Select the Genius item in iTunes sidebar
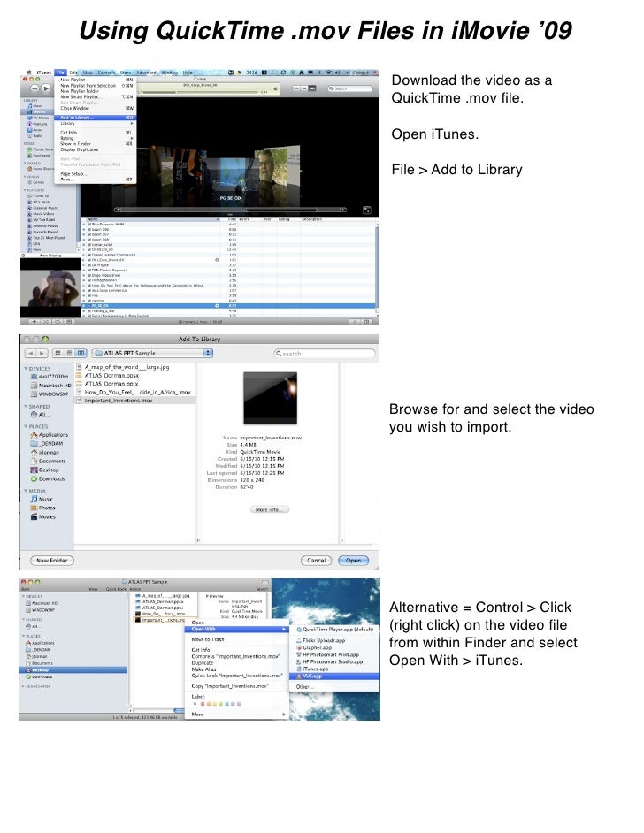This screenshot has width=644, height=833. (38, 181)
